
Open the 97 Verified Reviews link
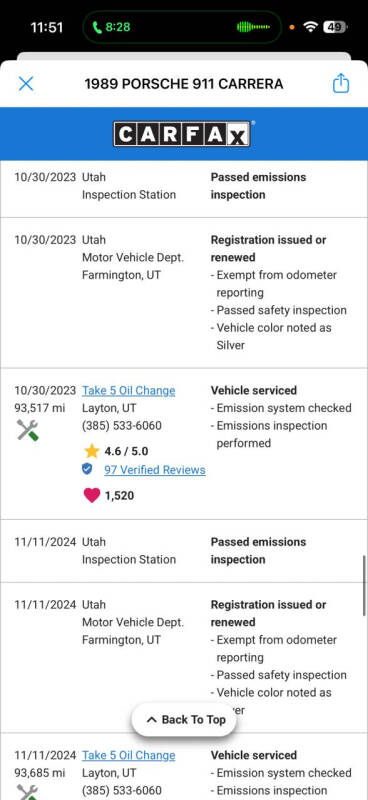pos(155,470)
